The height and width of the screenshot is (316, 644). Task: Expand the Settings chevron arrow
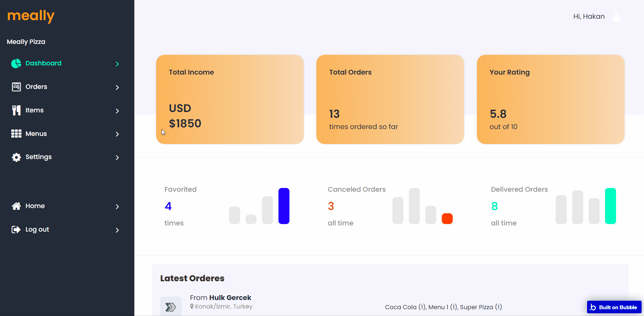tap(117, 158)
